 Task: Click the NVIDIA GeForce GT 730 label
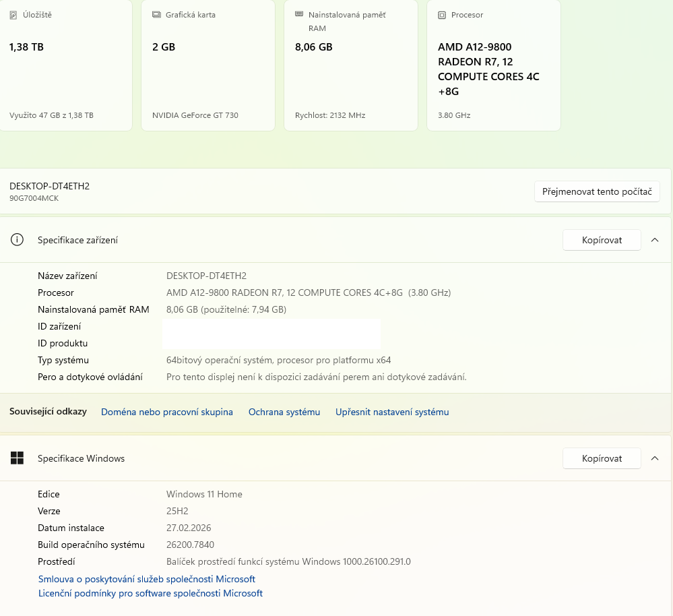195,115
